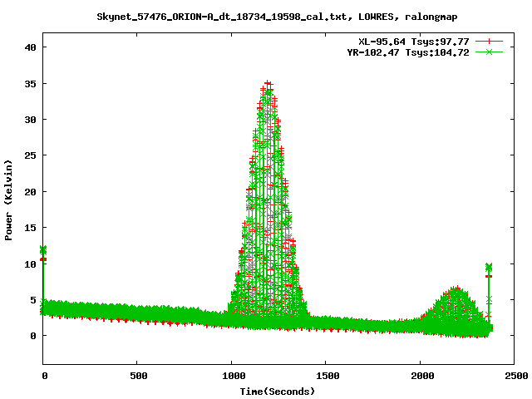
Task: Click the y-axis tick label 35
Action: 30,84
